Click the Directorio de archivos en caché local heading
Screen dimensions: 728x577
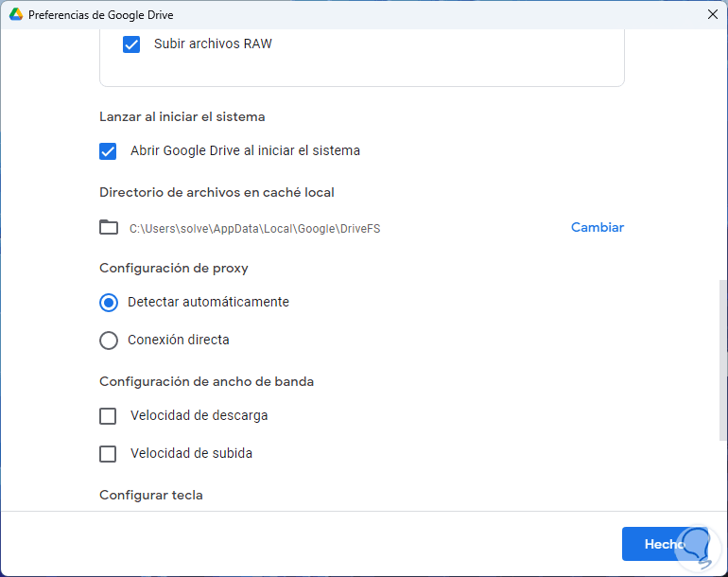point(217,192)
